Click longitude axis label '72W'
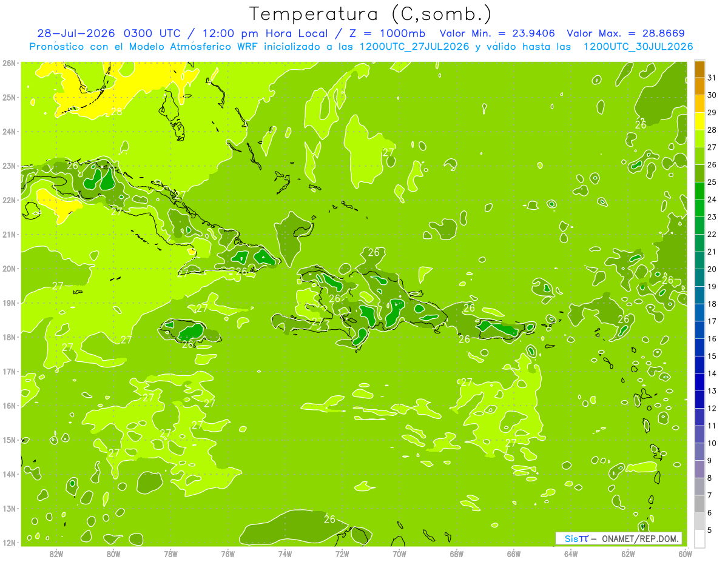Viewport: 728px width, 562px height. (342, 554)
